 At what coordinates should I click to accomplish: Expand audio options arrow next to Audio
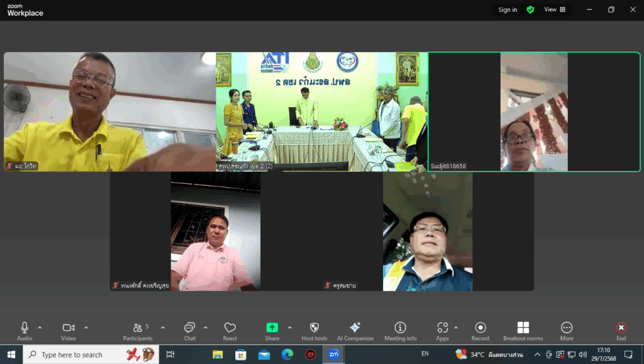[x=40, y=327]
